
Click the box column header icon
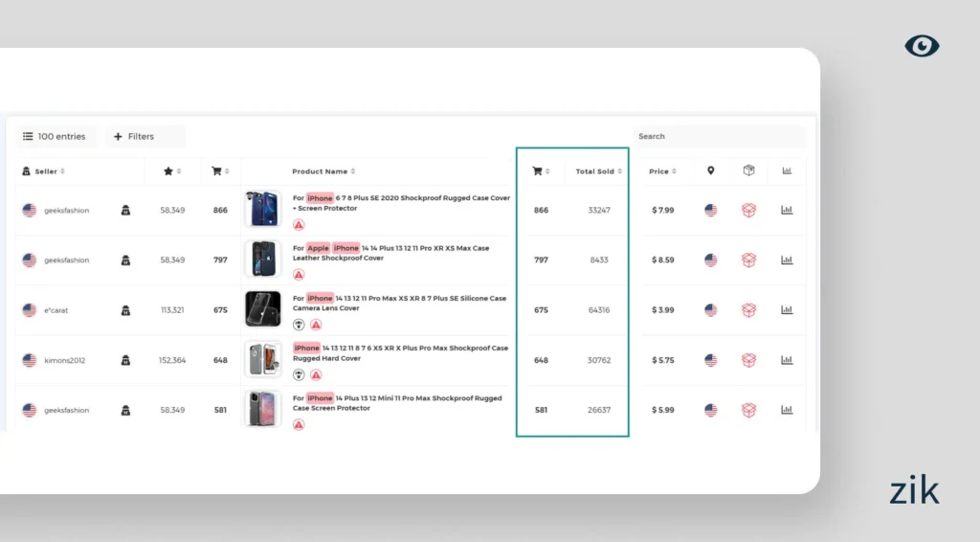pyautogui.click(x=748, y=170)
